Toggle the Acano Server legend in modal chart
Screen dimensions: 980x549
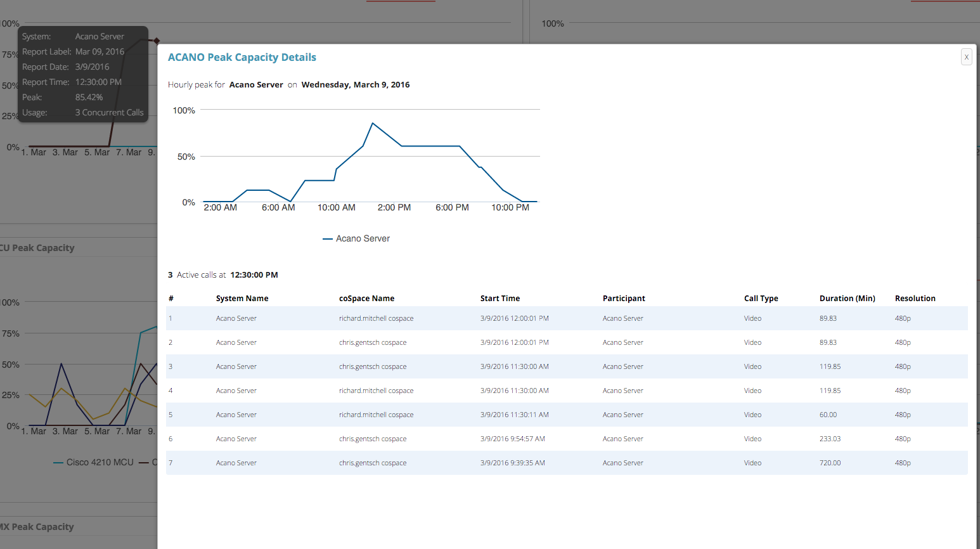[x=356, y=238]
